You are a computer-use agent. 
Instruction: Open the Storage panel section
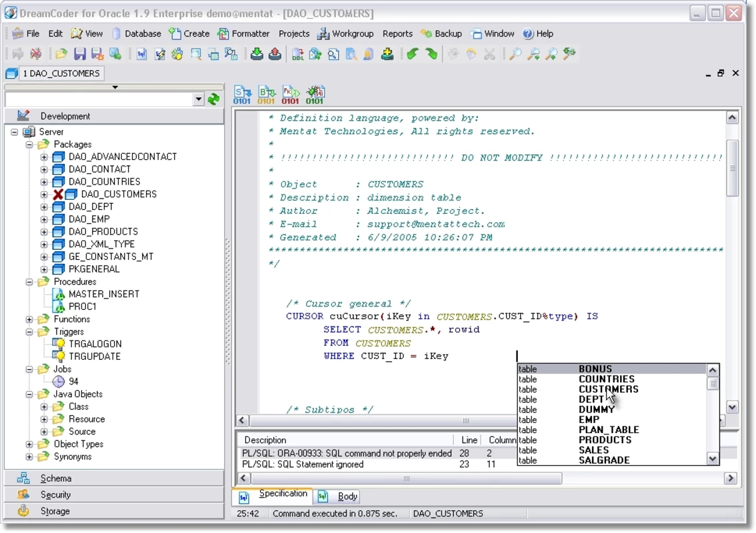114,511
